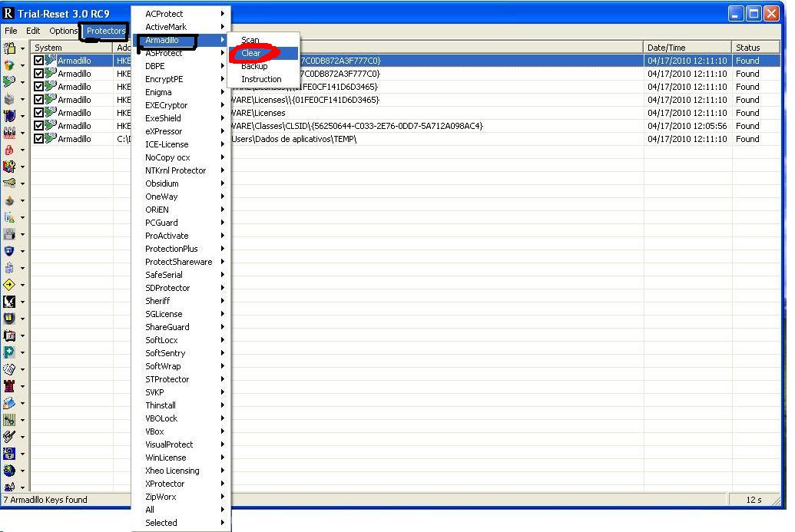
Task: Click the circled Clear command
Action: (252, 53)
